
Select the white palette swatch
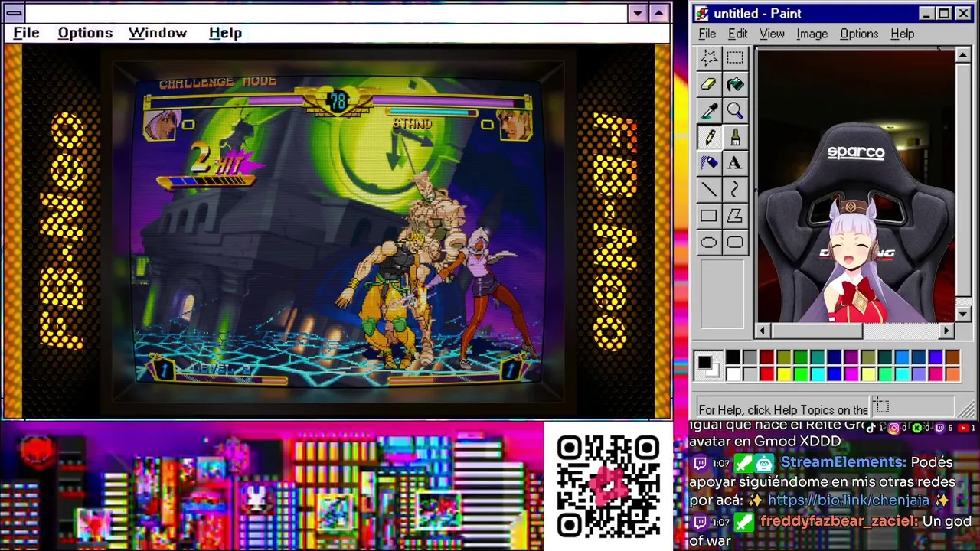pyautogui.click(x=733, y=373)
